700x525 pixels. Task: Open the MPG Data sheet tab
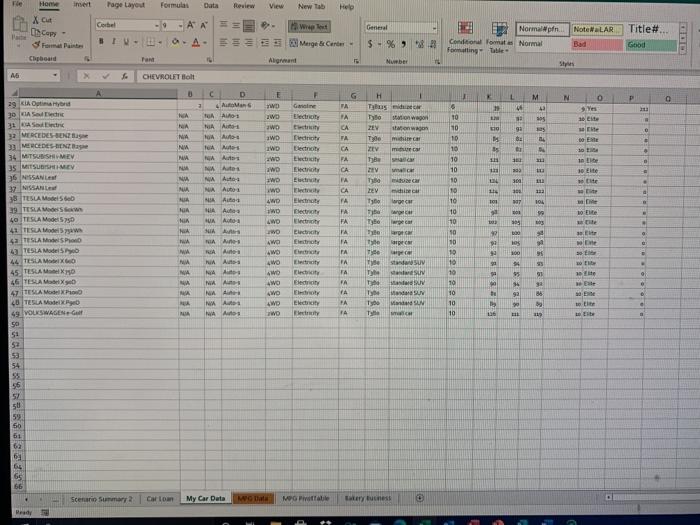(x=253, y=499)
